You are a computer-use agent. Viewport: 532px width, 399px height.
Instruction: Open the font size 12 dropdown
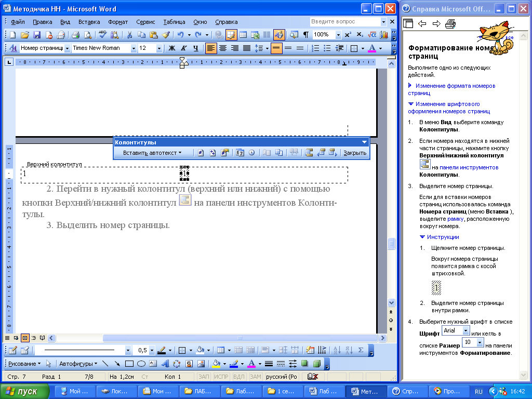tap(159, 48)
